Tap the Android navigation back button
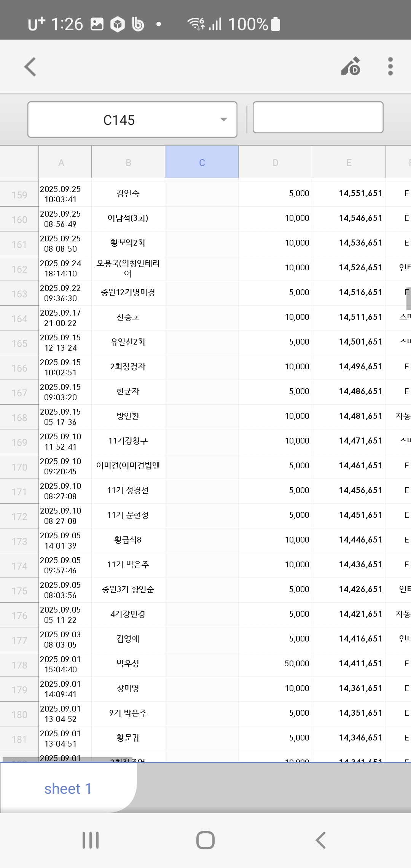This screenshot has height=868, width=411. point(320,840)
